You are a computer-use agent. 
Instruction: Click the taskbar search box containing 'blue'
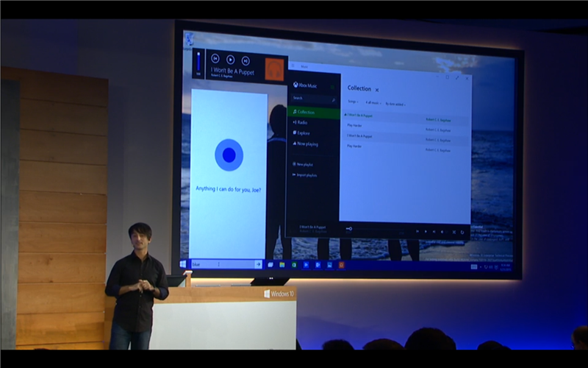click(223, 264)
